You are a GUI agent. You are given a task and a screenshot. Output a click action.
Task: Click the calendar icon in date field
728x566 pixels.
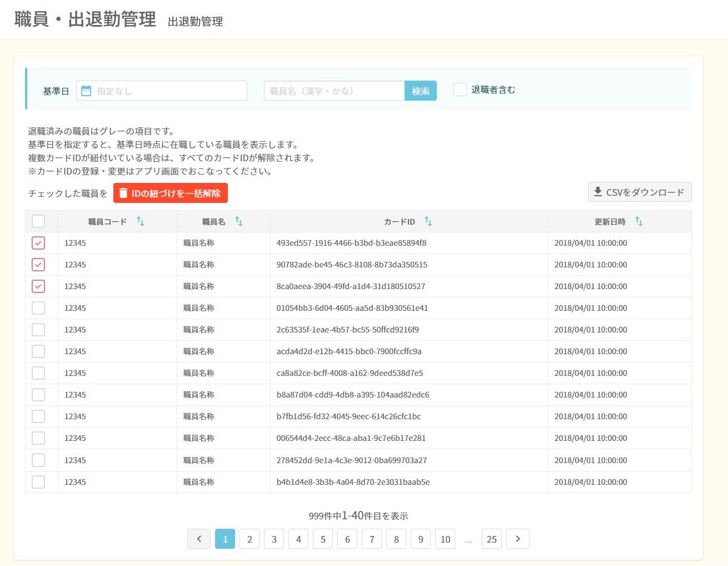point(86,91)
